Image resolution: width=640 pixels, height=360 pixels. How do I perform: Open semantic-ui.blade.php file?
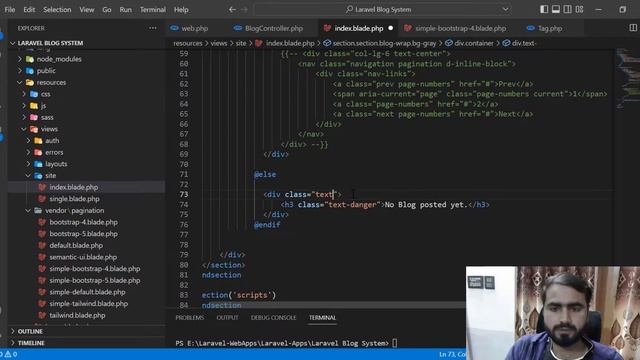tap(83, 257)
